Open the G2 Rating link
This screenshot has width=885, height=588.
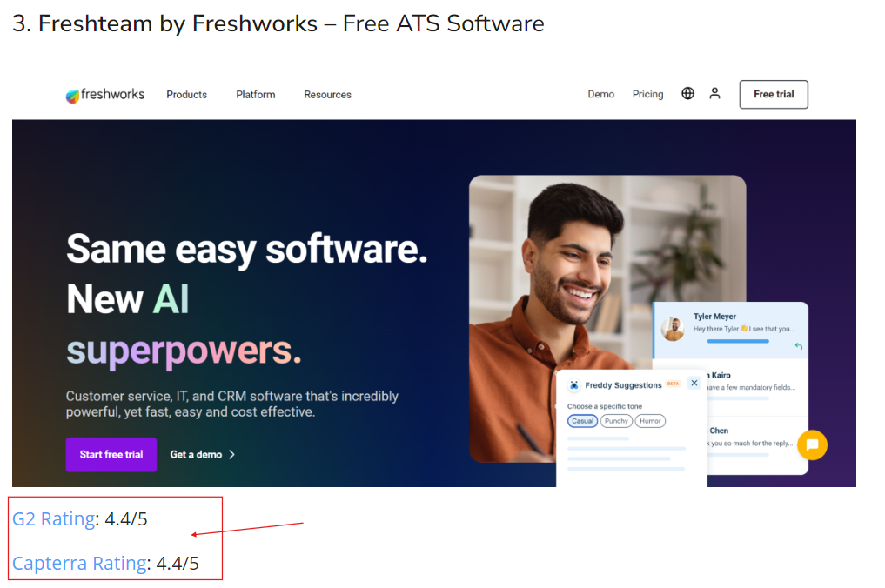tap(54, 518)
